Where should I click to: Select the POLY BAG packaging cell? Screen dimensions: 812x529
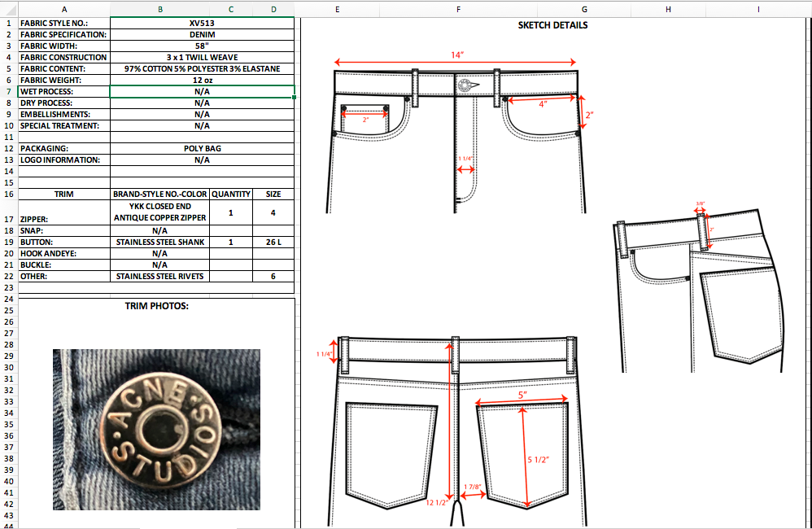202,149
